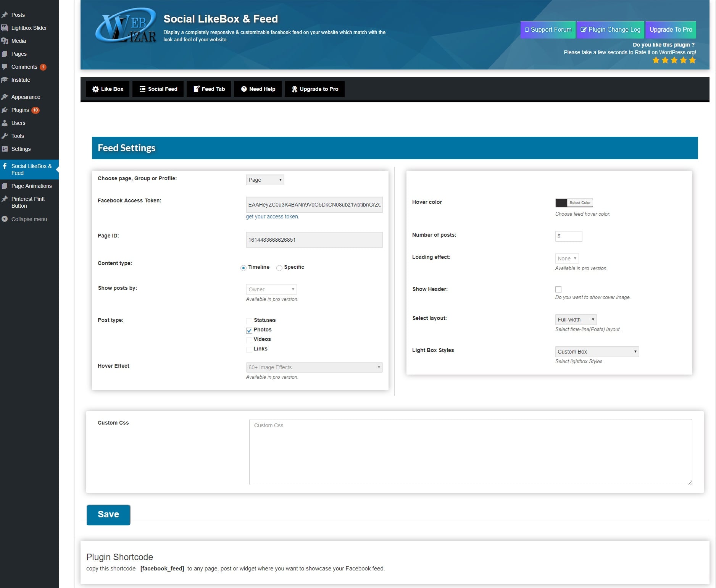Click inside the Custom Css textarea
Screen dimensions: 716x588
coord(471,452)
